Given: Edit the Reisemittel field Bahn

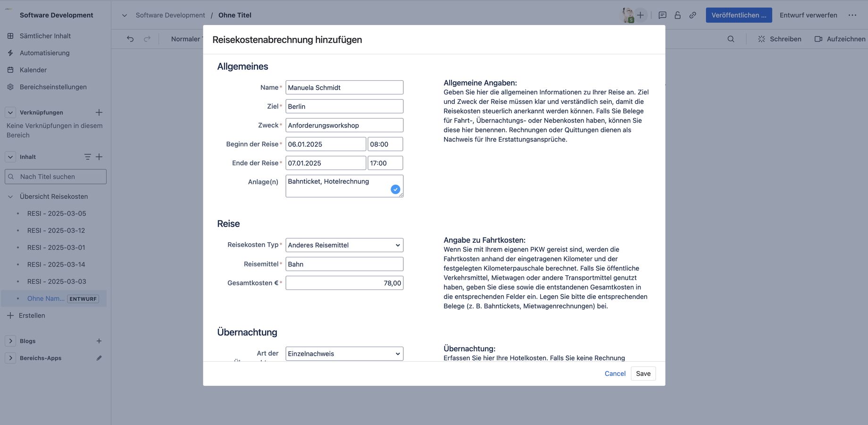Looking at the screenshot, I should pos(344,264).
